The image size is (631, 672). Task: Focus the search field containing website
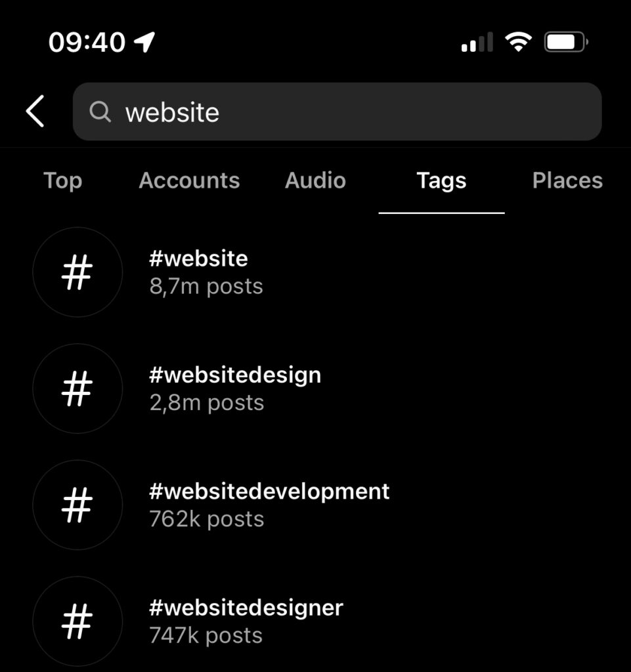click(x=337, y=112)
